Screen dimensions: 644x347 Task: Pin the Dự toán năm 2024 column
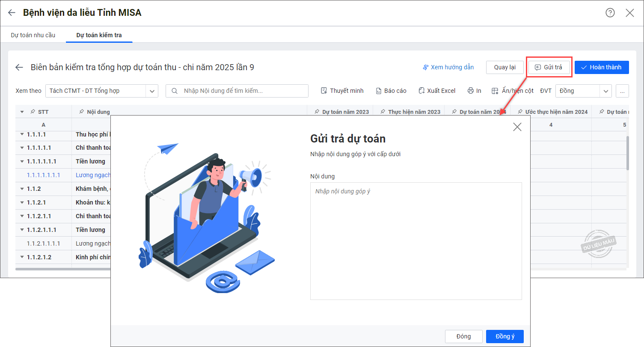pyautogui.click(x=454, y=112)
